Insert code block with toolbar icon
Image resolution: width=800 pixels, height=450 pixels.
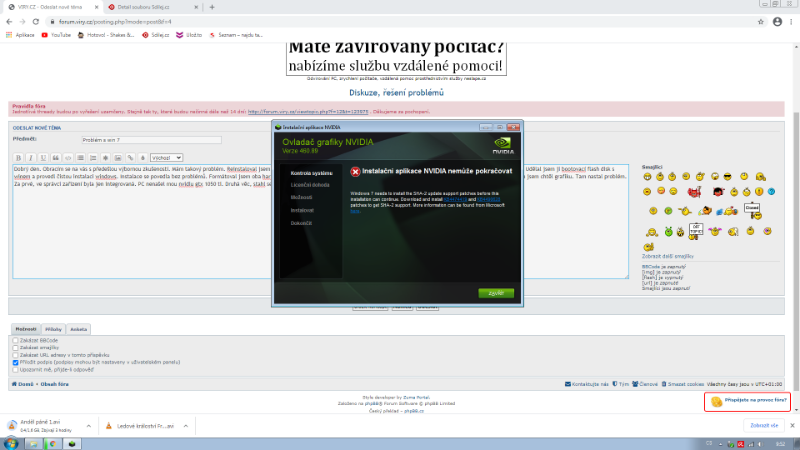[x=68, y=158]
